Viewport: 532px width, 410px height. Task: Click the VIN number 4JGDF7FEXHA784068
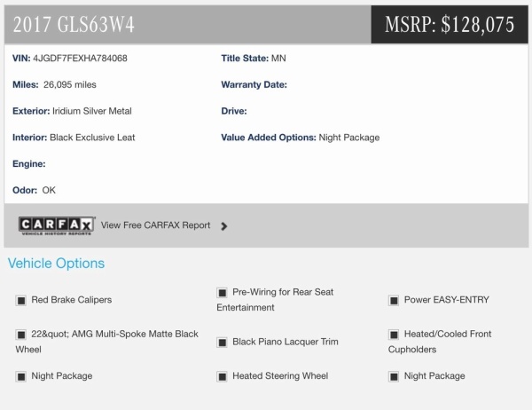pyautogui.click(x=81, y=59)
